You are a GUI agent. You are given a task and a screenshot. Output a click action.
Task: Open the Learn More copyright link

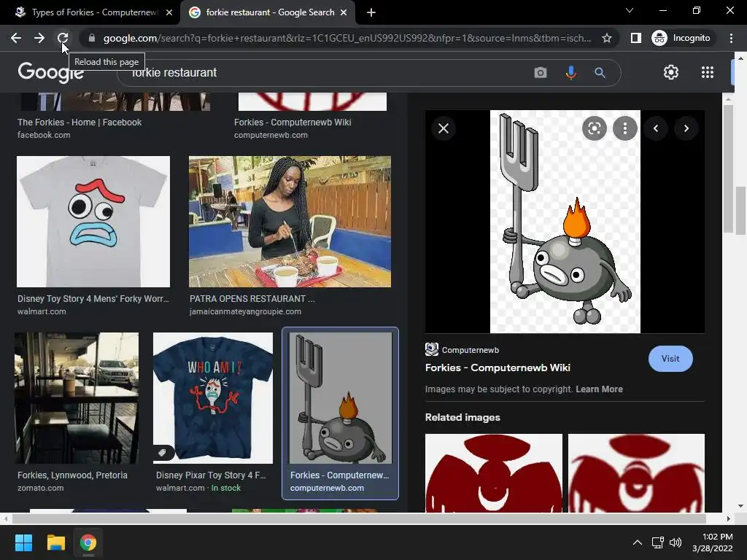(600, 389)
